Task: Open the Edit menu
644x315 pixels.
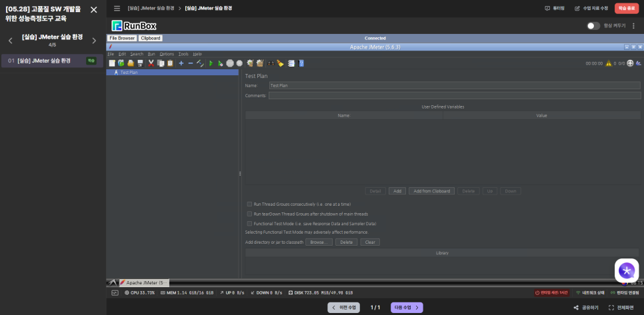Action: pyautogui.click(x=123, y=54)
